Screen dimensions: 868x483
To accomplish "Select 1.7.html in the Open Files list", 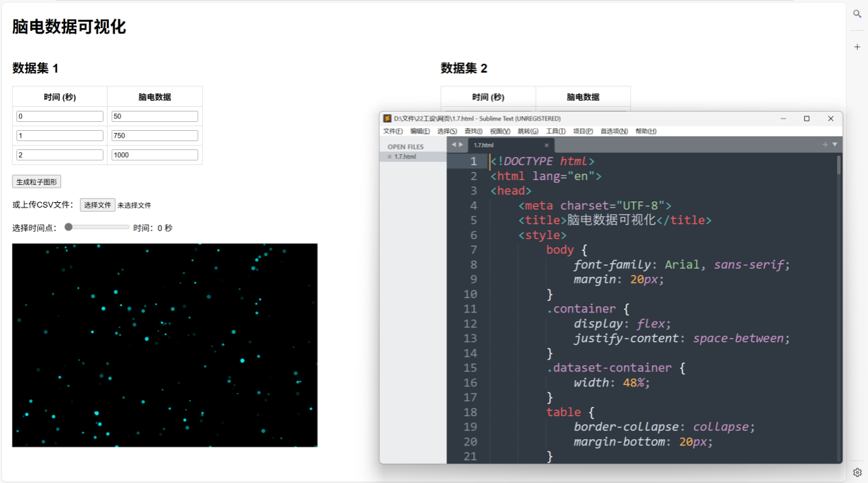I will (405, 157).
